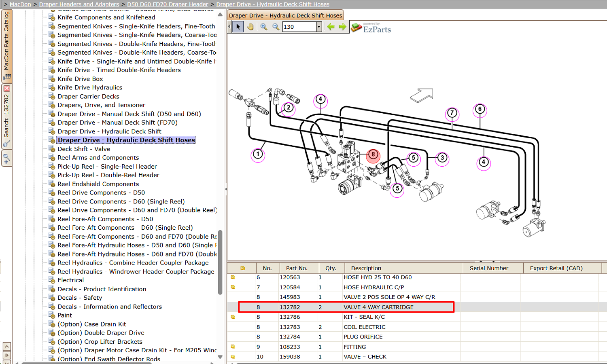The width and height of the screenshot is (607, 364).
Task: Open Draper Drive - Hydraulic Deck Shift Hoses breadcrumb link
Action: coord(273,4)
